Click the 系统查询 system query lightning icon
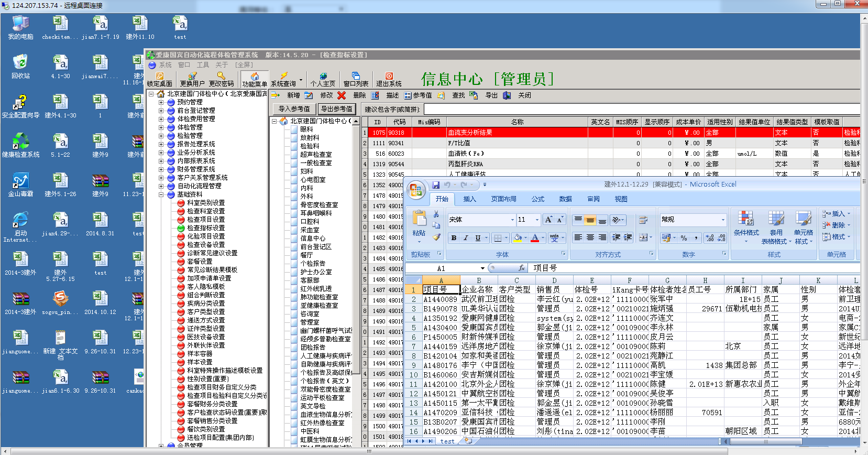 pos(283,76)
